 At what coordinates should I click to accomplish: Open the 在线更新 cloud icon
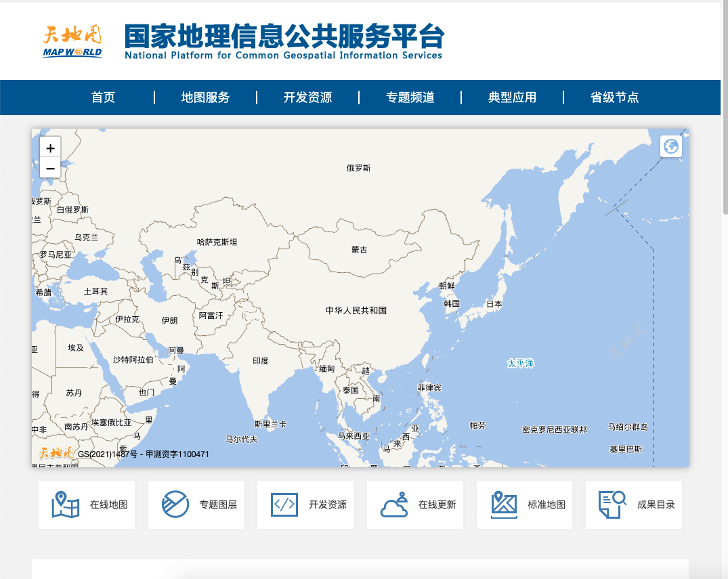(394, 505)
